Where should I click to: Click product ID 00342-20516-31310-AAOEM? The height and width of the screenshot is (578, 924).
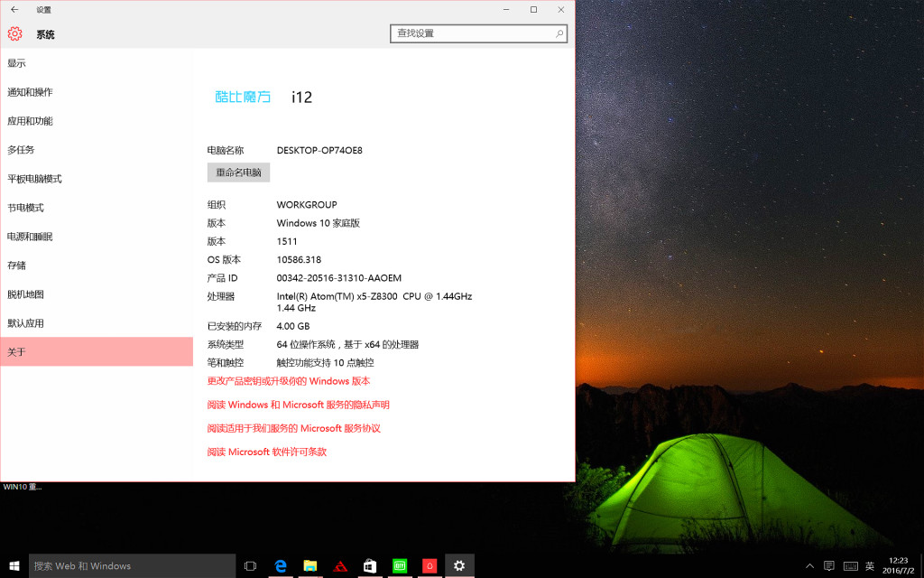click(339, 278)
